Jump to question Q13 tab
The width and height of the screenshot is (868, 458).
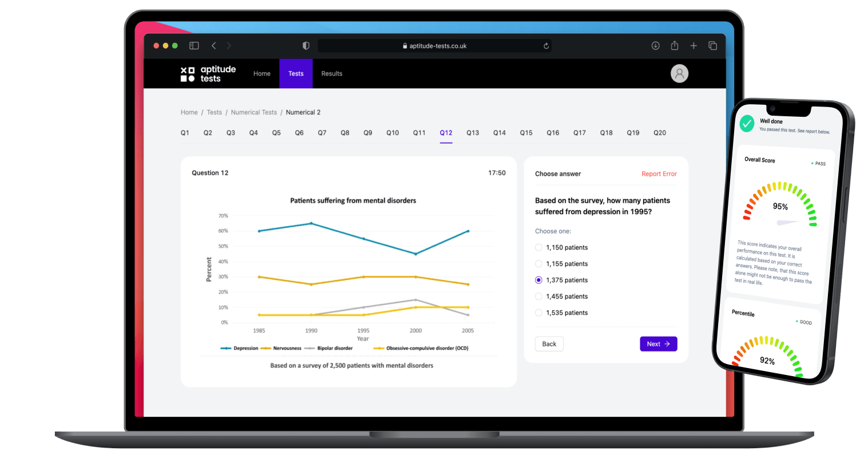[x=473, y=133]
